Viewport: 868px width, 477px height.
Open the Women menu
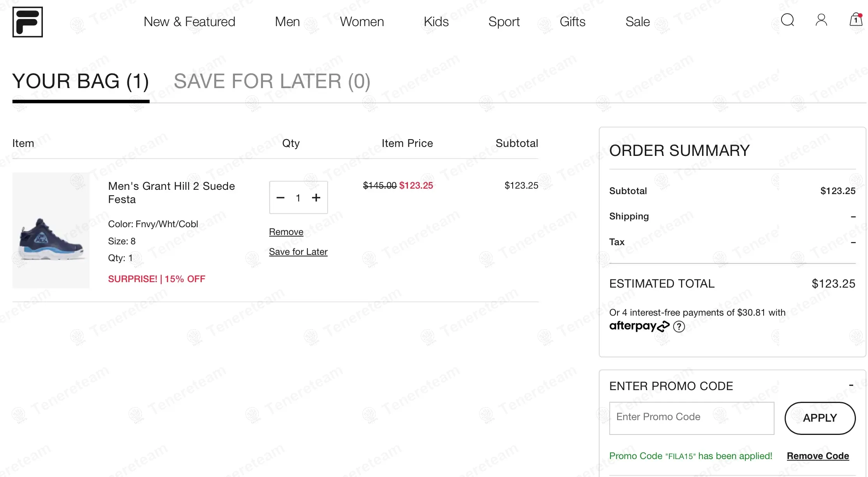(362, 22)
